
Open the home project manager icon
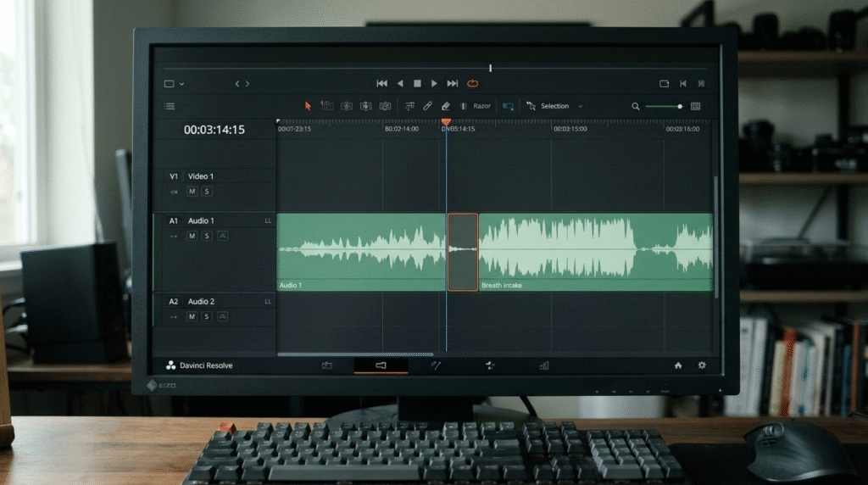678,365
